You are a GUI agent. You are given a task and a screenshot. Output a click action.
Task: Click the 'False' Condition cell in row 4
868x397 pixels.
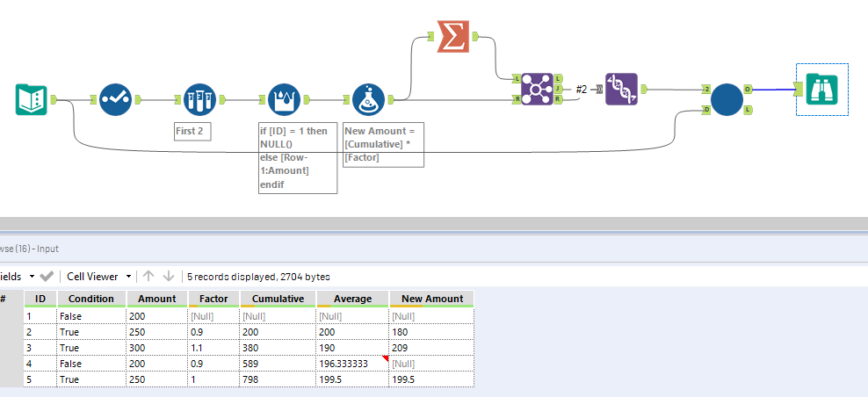(91, 364)
